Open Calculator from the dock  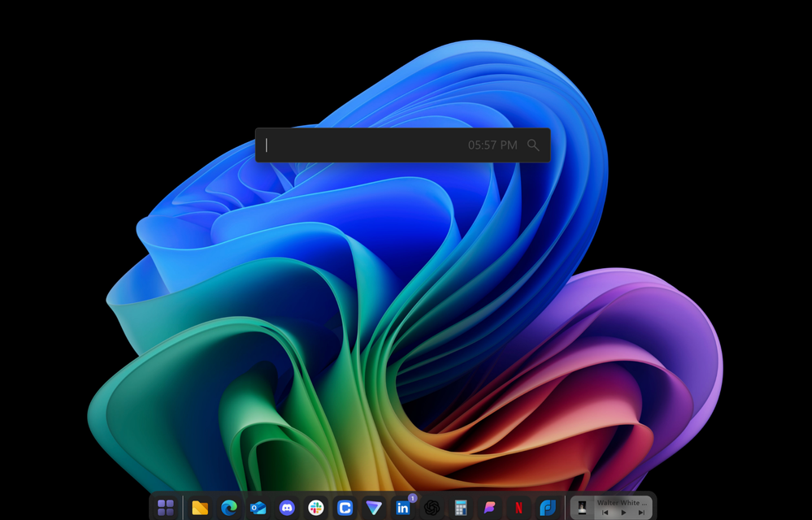(461, 508)
